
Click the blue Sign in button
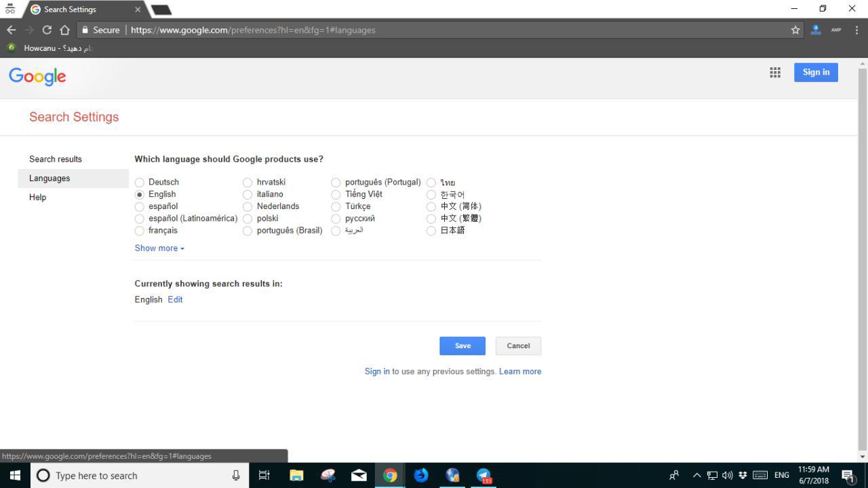[x=816, y=72]
